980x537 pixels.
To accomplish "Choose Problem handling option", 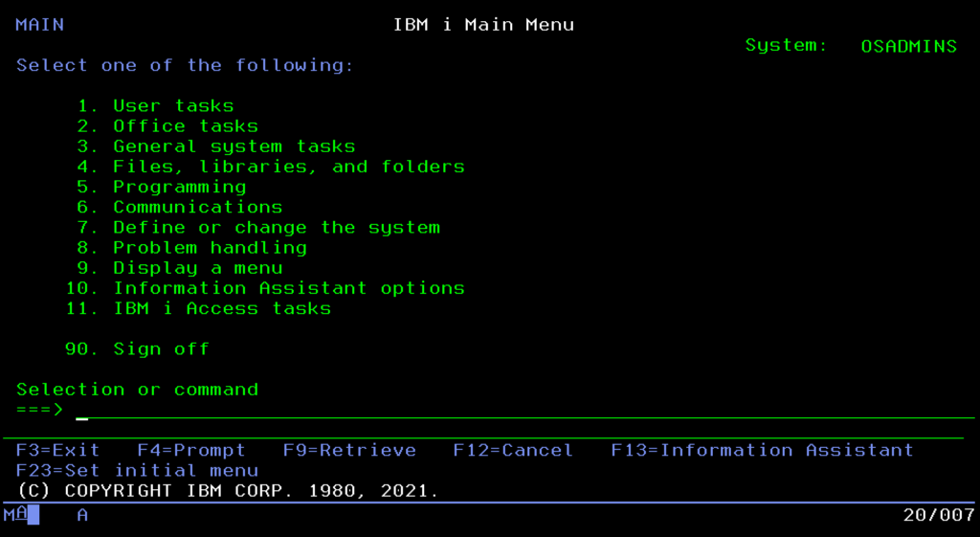I will (210, 248).
